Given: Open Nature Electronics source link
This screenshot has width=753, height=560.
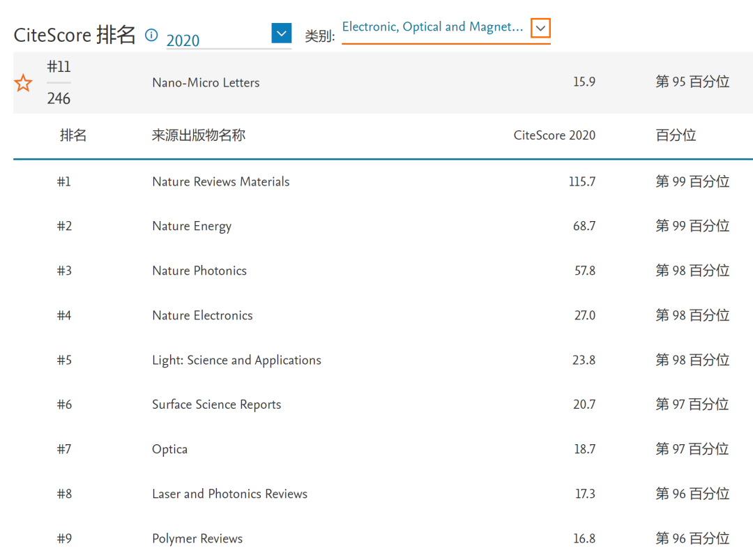Looking at the screenshot, I should tap(202, 315).
